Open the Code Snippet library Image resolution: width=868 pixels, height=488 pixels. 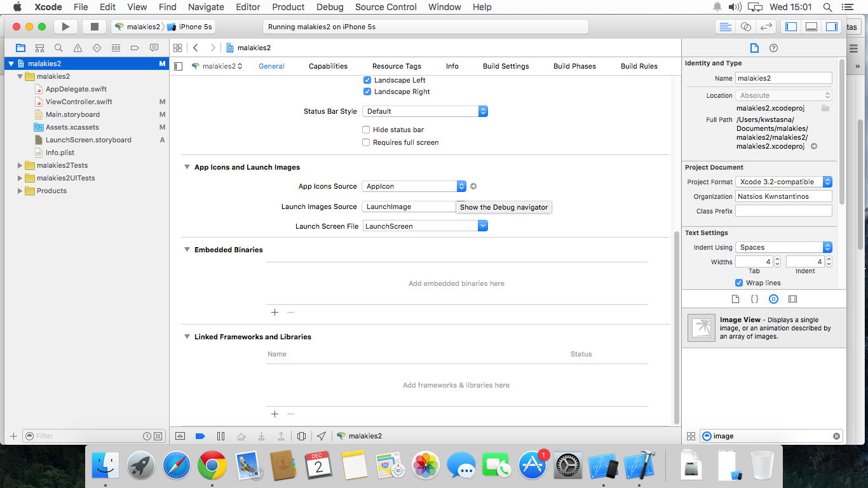754,299
